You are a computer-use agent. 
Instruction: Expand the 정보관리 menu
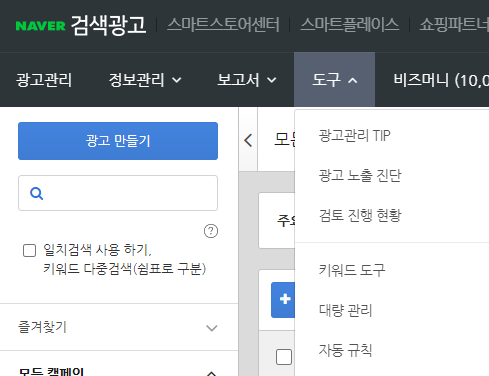click(x=145, y=80)
